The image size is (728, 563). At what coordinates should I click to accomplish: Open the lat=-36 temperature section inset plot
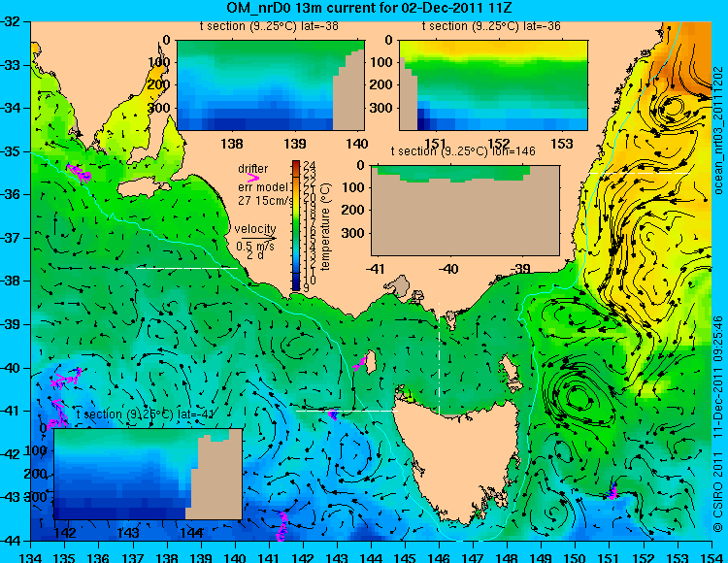(493, 85)
